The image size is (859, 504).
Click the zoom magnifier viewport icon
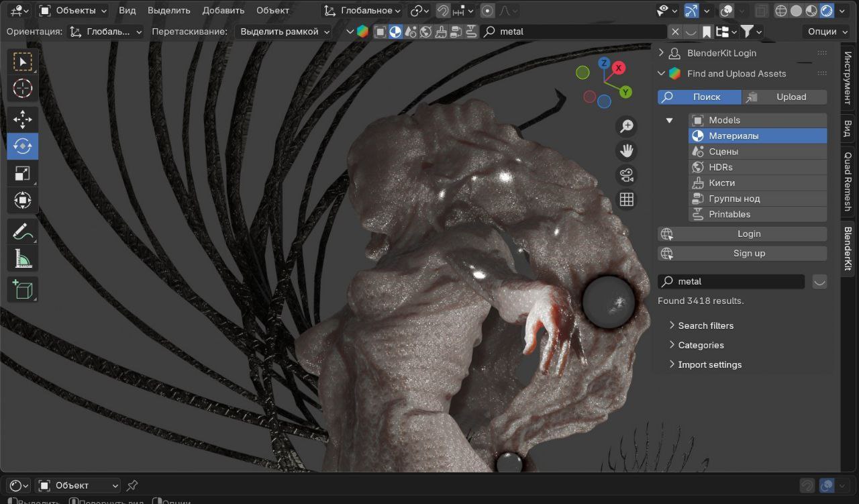[x=626, y=127]
